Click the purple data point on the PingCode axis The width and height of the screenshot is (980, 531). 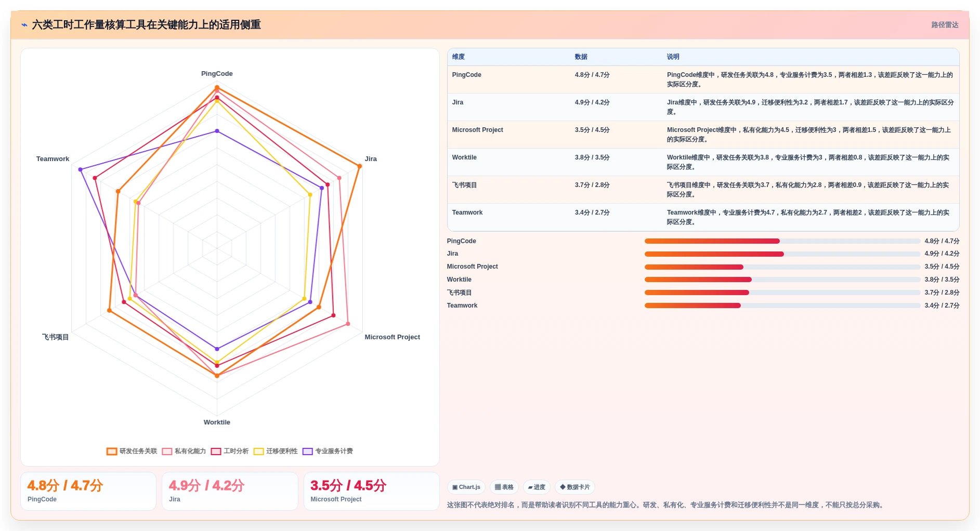[x=217, y=131]
